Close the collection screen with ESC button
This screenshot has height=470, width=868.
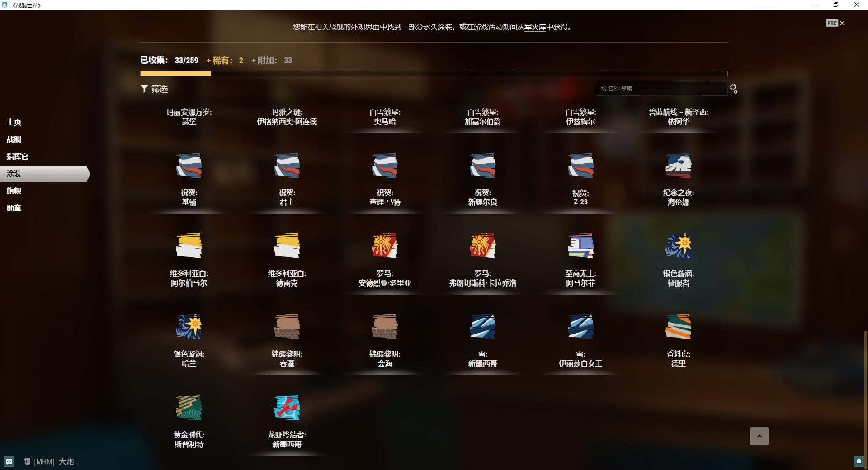pos(835,23)
